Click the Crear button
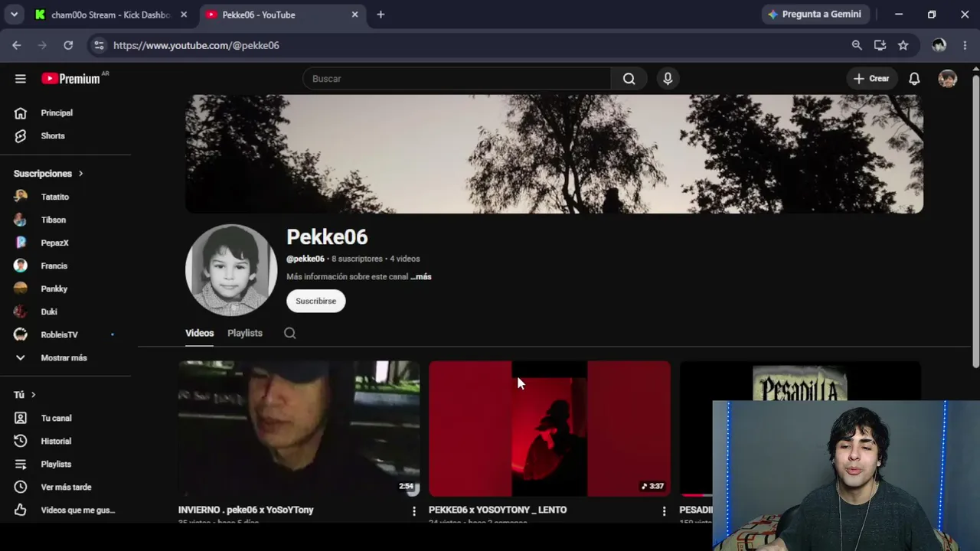This screenshot has height=551, width=980. (x=871, y=79)
